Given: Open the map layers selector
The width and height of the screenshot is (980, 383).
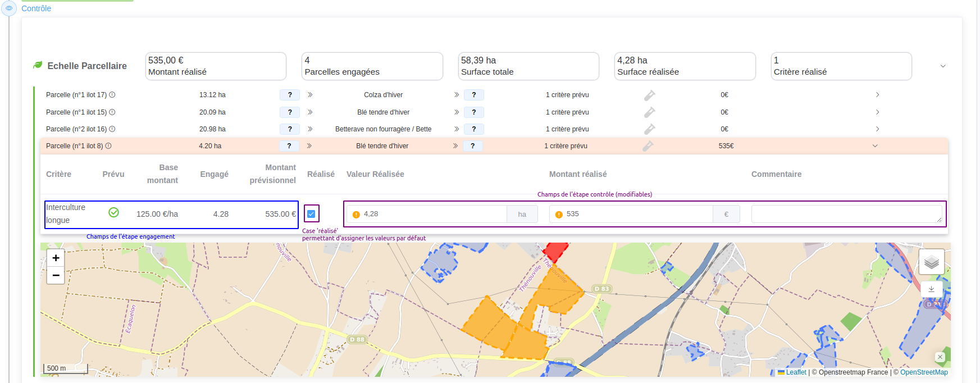Looking at the screenshot, I should click(x=931, y=262).
